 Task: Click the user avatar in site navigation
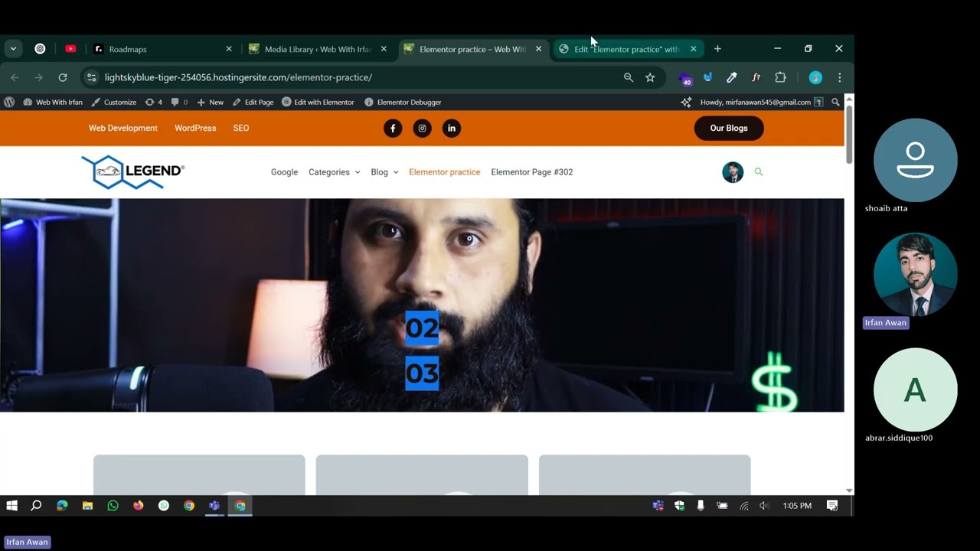[733, 172]
